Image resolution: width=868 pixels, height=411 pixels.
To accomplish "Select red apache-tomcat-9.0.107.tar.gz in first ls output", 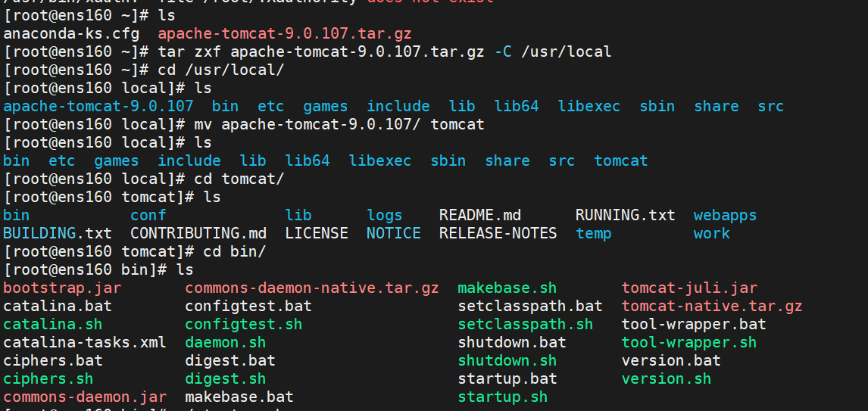I will (285, 34).
